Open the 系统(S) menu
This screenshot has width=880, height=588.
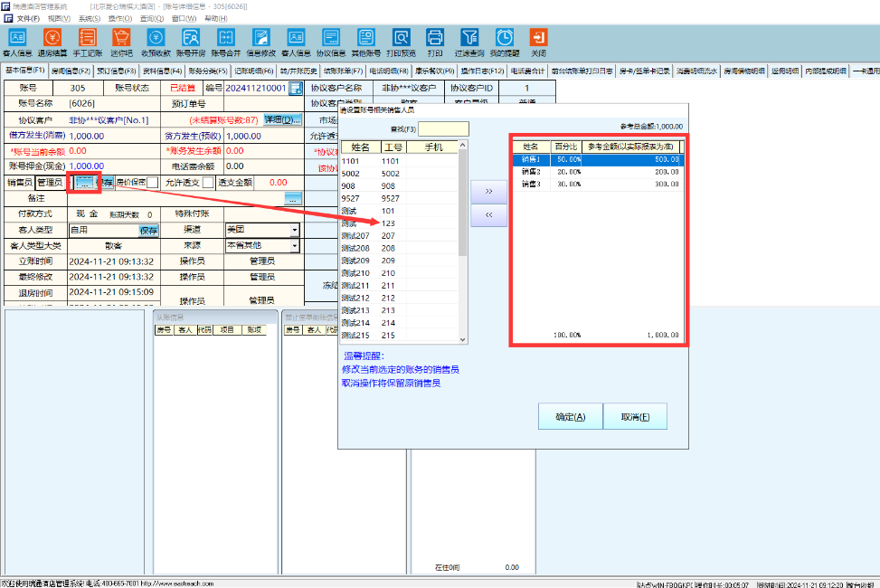pyautogui.click(x=90, y=18)
